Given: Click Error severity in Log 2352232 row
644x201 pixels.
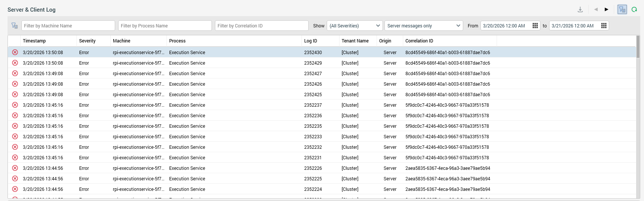Looking at the screenshot, I should click(x=84, y=147).
